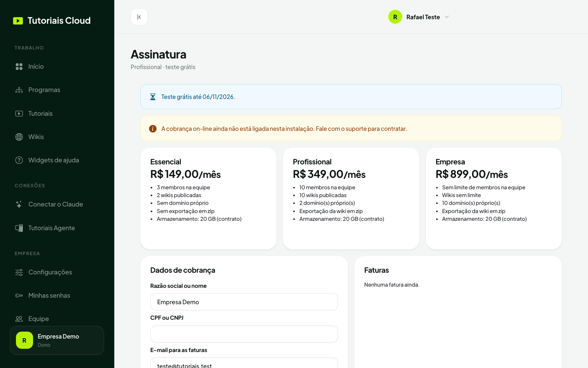Select the Empresa plan card
The width and height of the screenshot is (588, 368).
coord(494,198)
